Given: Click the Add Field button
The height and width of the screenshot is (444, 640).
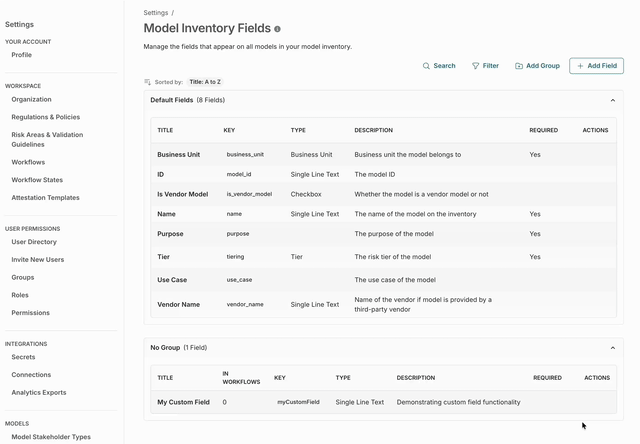Looking at the screenshot, I should [596, 66].
